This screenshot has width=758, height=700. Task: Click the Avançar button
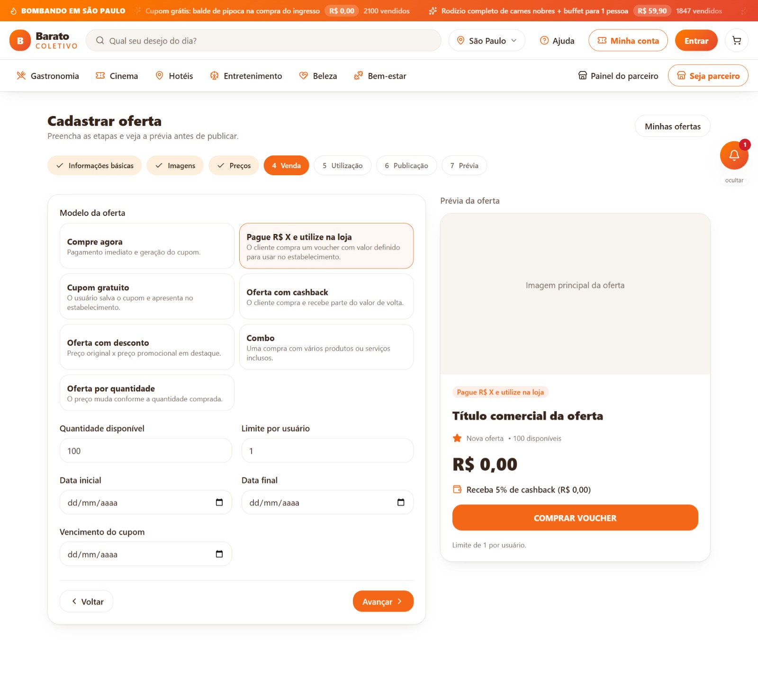(383, 601)
